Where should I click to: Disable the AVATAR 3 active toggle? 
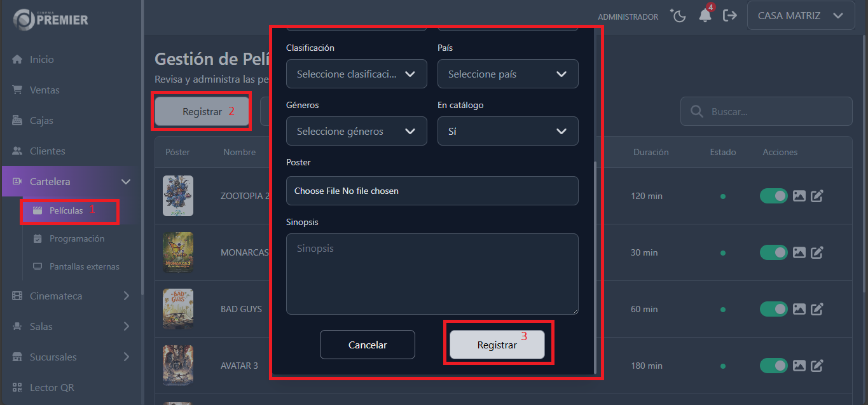773,366
